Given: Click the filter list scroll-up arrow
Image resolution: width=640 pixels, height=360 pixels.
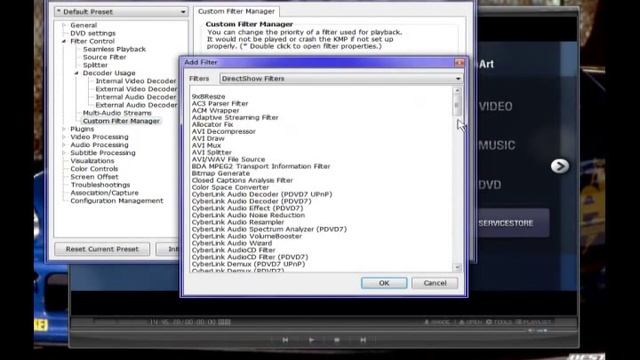Looking at the screenshot, I should pyautogui.click(x=457, y=91).
